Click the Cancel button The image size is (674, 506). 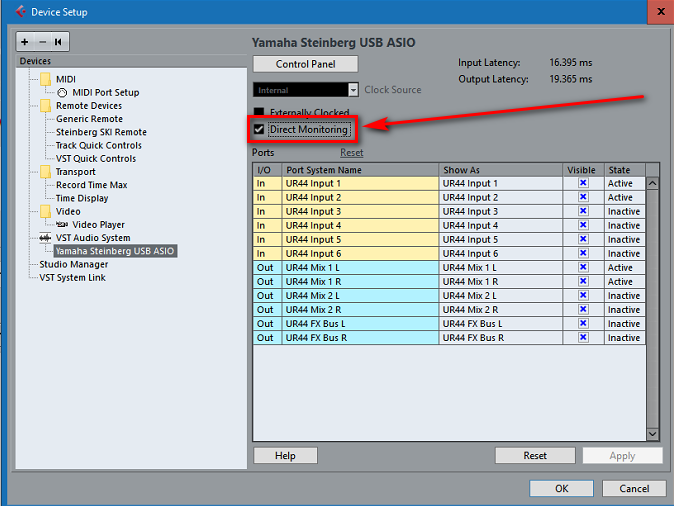tap(634, 489)
